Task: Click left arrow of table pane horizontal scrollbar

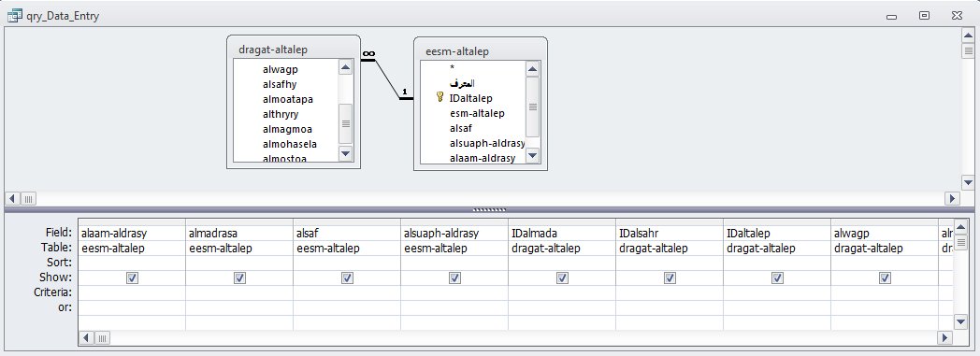Action: tap(12, 199)
